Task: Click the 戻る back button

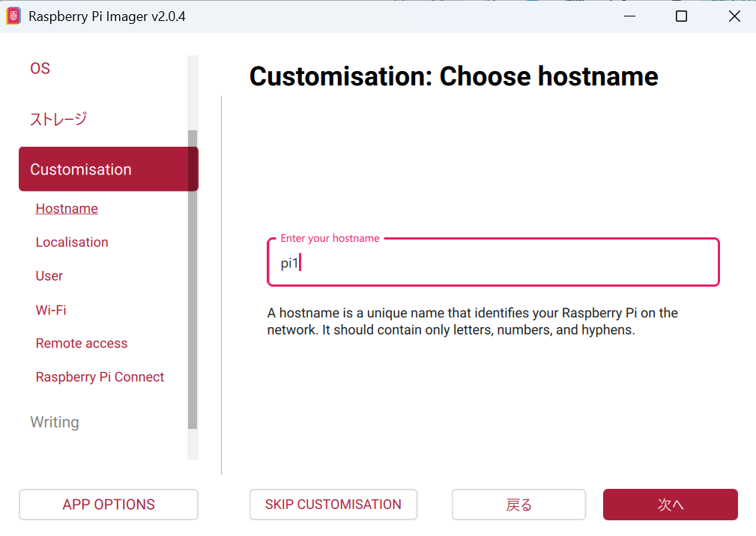Action: pos(518,505)
